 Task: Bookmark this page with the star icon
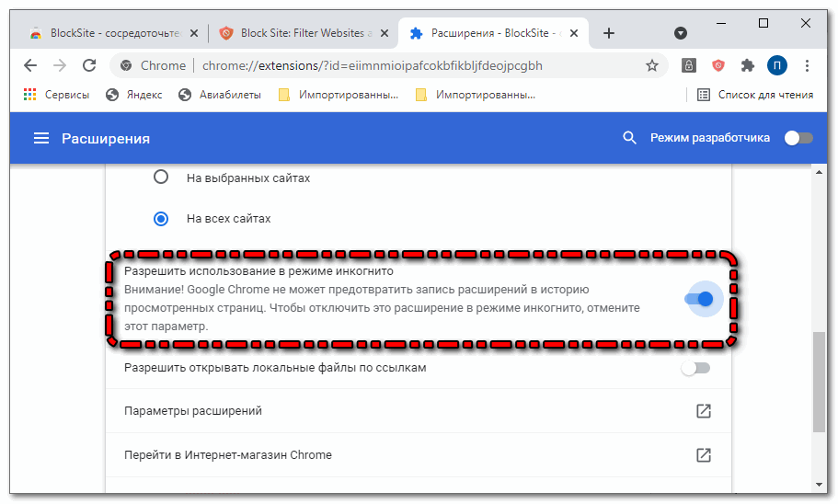[x=651, y=65]
